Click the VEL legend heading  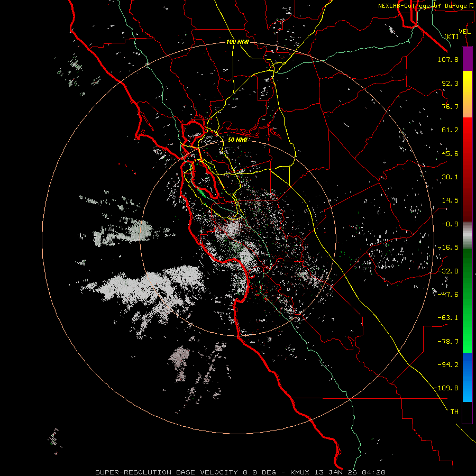click(464, 32)
